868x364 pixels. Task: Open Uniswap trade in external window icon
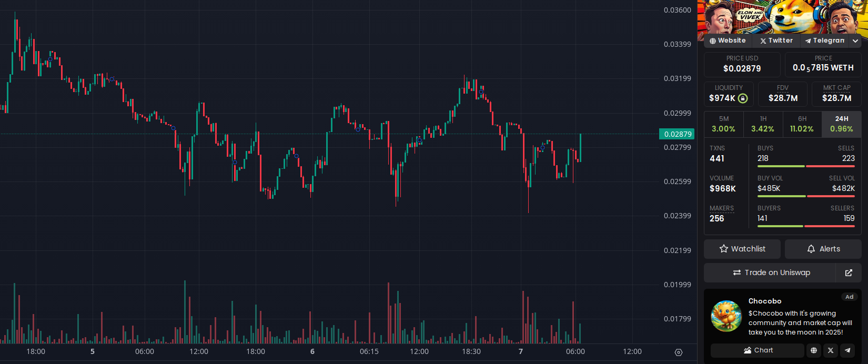[849, 272]
